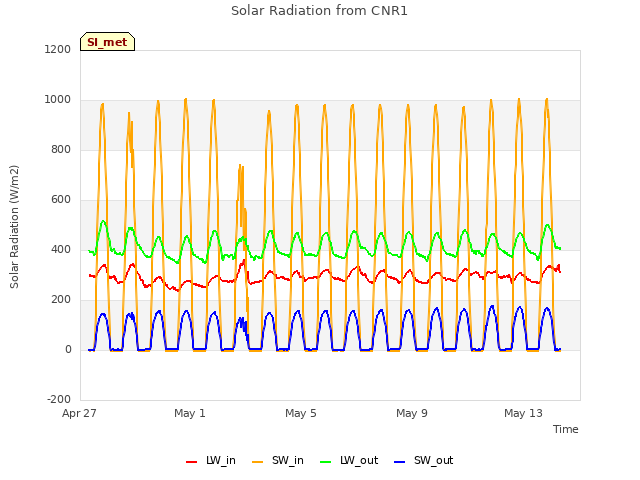Click the 600 y-axis tick label
Viewport: 640px width, 480px height.
tap(61, 200)
